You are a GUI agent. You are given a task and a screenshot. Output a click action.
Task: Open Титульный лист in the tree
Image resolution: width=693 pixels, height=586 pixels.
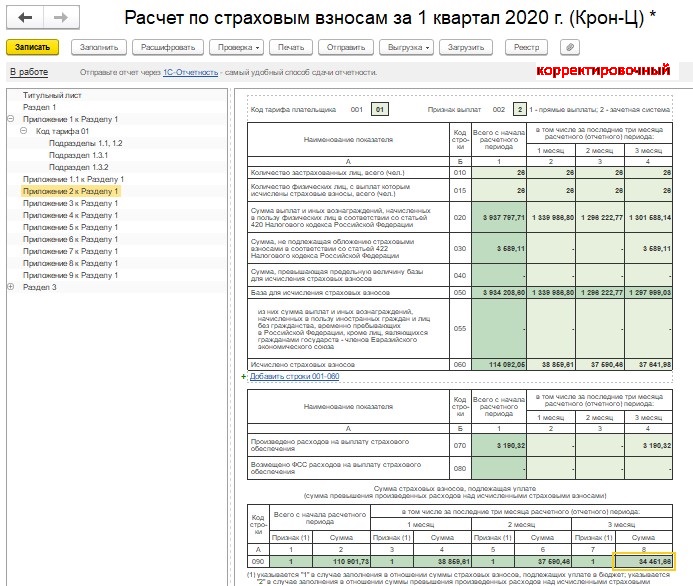[52, 95]
